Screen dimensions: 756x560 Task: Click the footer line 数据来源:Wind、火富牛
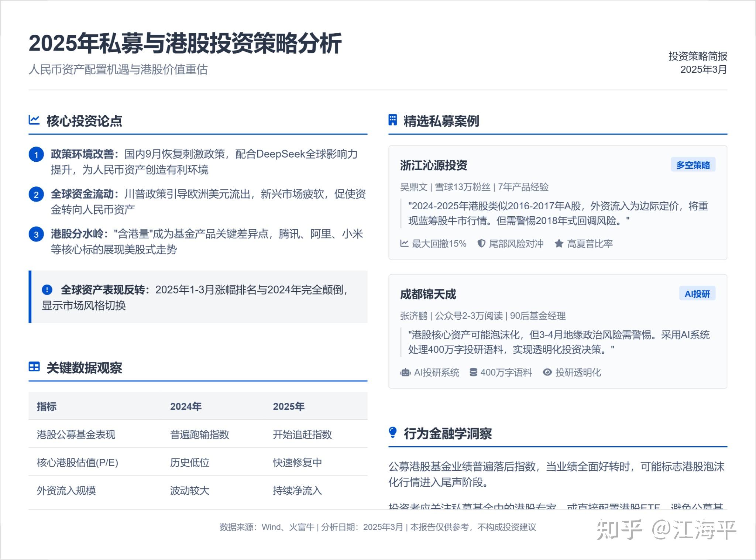tap(378, 527)
